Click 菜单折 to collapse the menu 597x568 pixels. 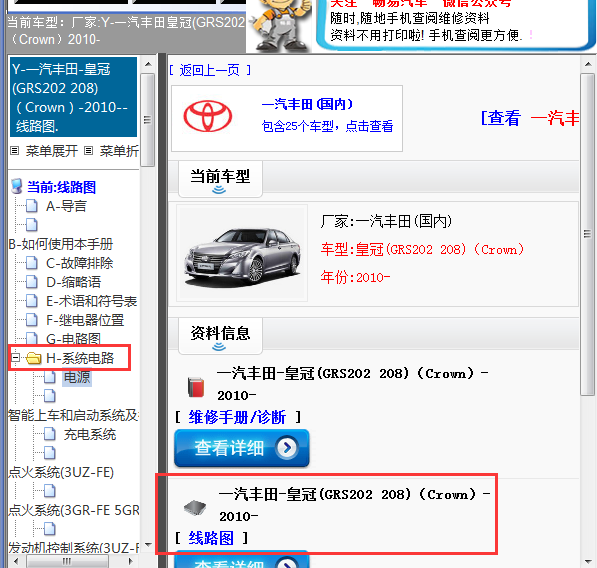(x=119, y=151)
